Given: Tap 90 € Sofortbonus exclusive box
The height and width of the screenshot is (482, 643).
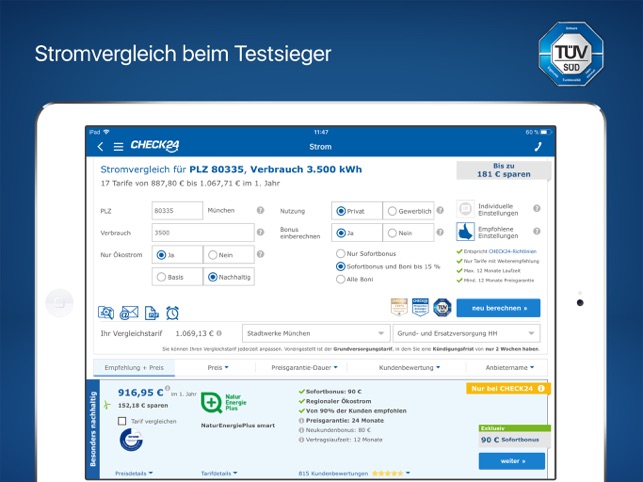Looking at the screenshot, I should 515,437.
